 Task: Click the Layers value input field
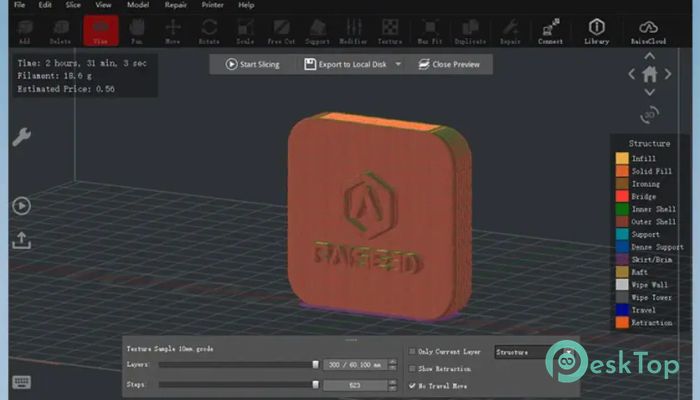355,365
